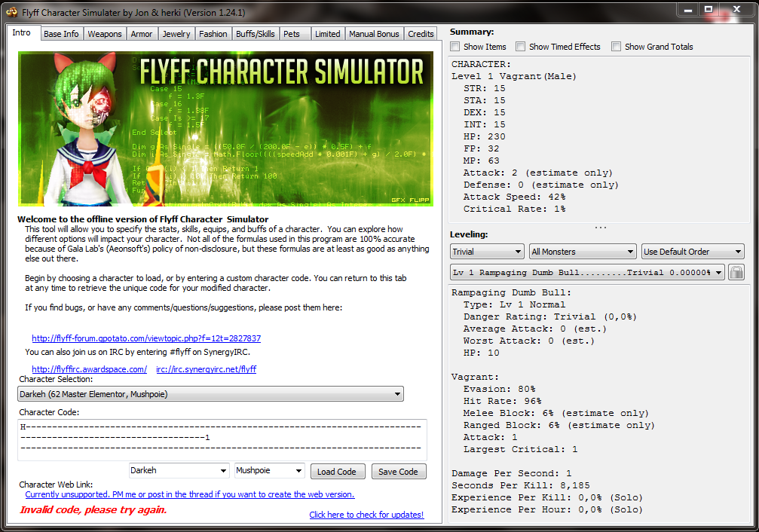Check the Show Grand Totals option

pyautogui.click(x=617, y=47)
